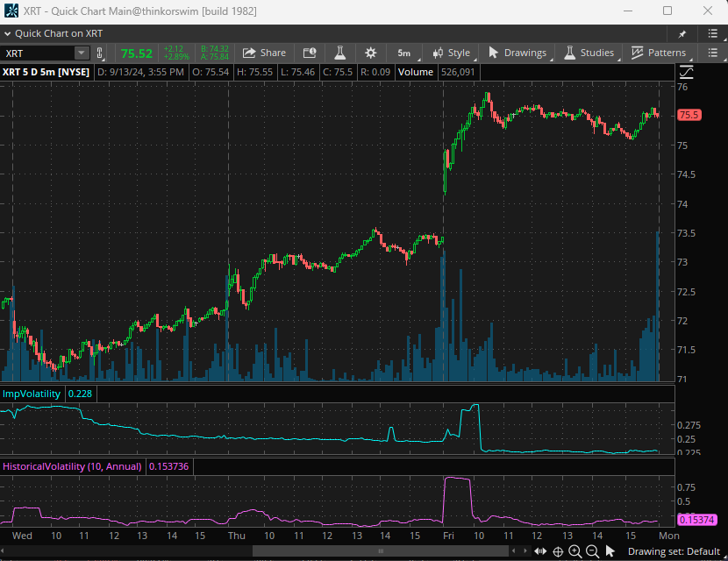Viewport: 728px width, 561px height.
Task: Change the 5m timeframe setting
Action: (x=404, y=53)
